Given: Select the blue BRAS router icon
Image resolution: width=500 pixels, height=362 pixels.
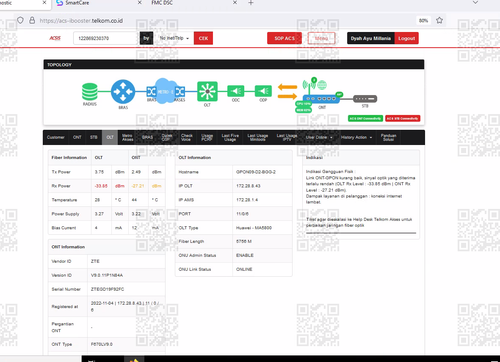Looking at the screenshot, I should (x=123, y=92).
